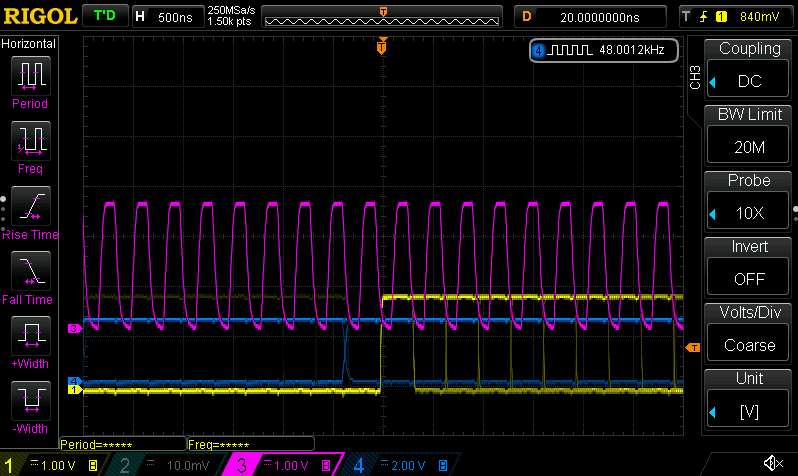This screenshot has height=476, width=798.
Task: Click the RIGOL logo
Action: (38, 16)
